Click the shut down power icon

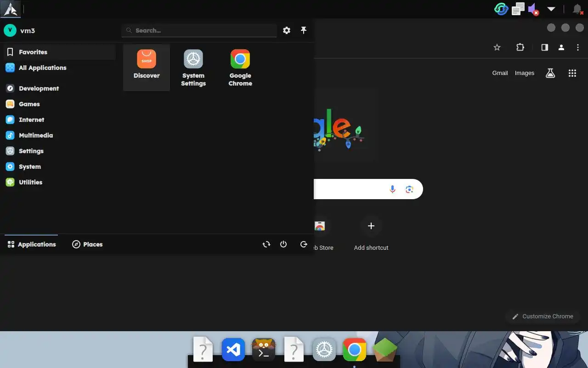click(283, 244)
